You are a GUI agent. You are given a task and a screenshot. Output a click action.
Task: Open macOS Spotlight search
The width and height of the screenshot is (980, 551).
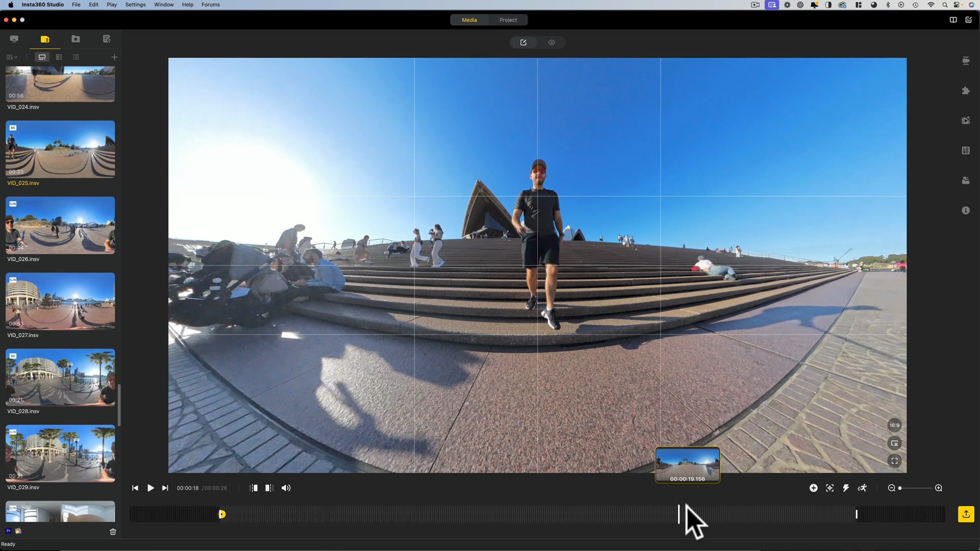coord(945,5)
